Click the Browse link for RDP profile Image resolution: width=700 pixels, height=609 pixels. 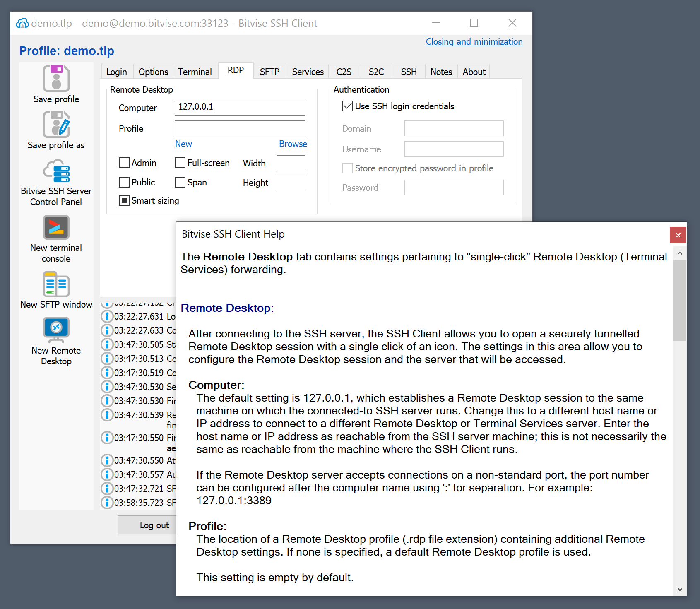click(293, 144)
